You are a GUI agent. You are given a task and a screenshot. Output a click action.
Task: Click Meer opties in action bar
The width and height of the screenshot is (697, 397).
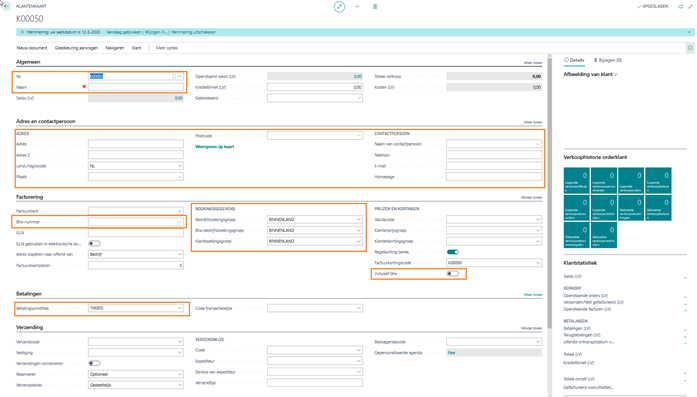[x=167, y=48]
